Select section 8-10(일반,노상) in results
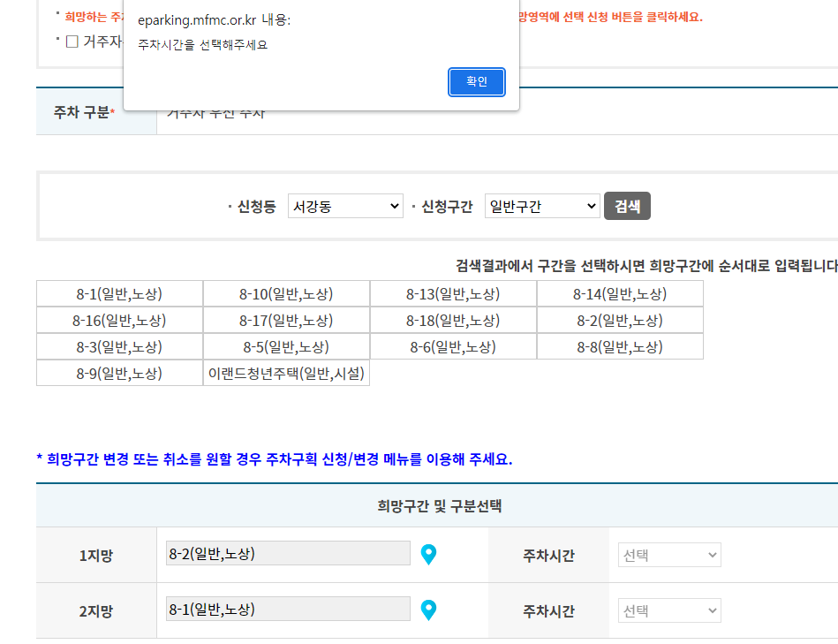This screenshot has height=644, width=838. coord(286,294)
